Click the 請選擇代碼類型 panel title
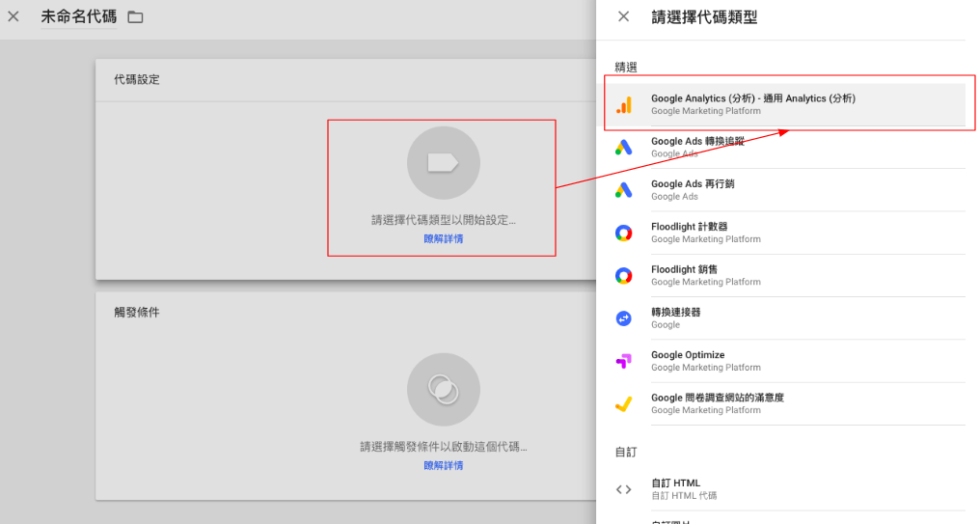The image size is (980, 524). pos(704,17)
